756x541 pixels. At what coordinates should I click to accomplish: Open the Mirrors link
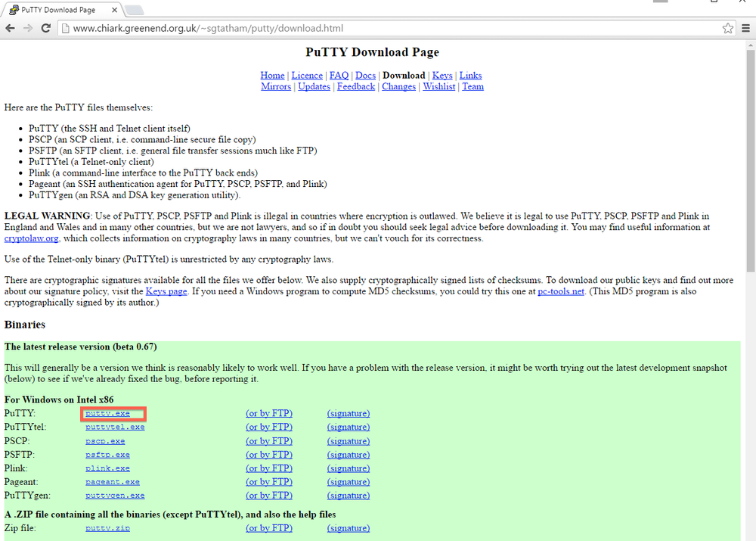pyautogui.click(x=276, y=86)
